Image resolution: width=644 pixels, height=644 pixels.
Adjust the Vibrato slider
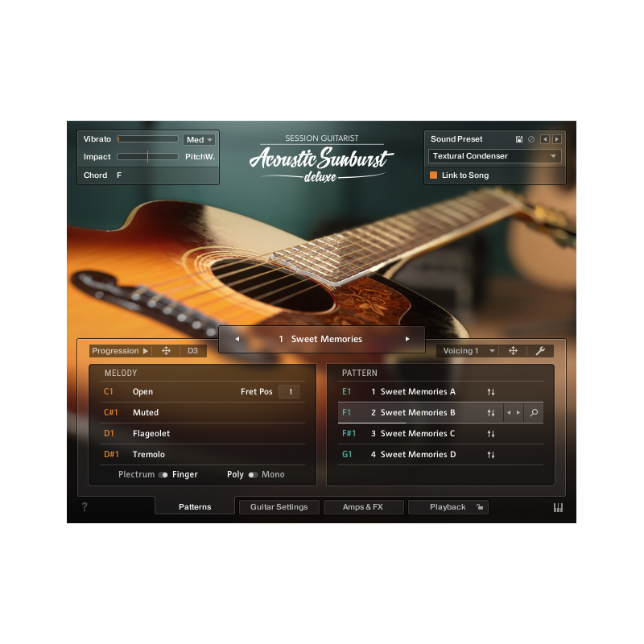pos(147,139)
